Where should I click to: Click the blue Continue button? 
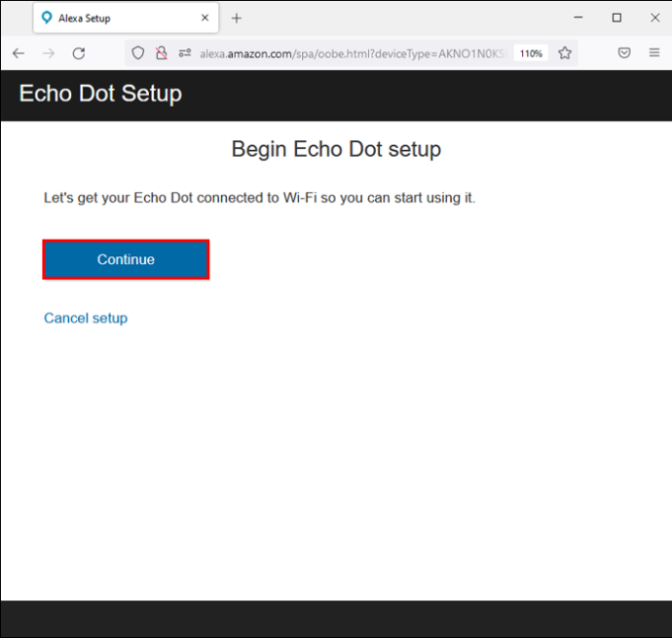126,259
